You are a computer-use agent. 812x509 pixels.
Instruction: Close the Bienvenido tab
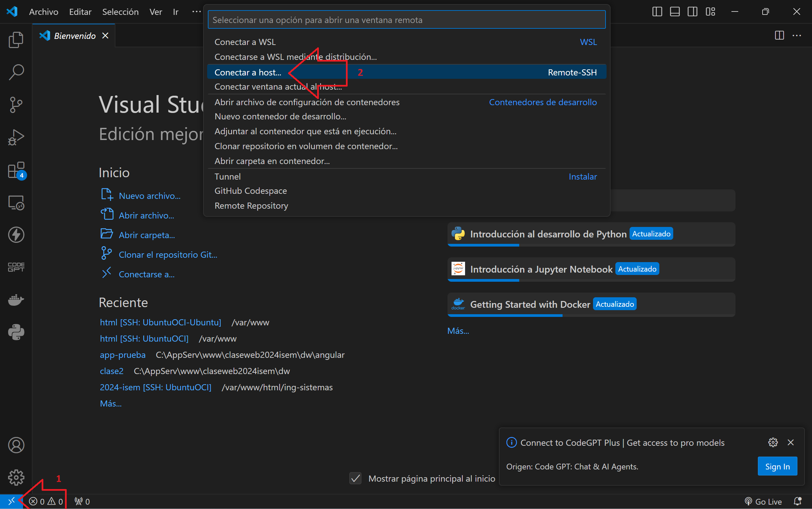[x=105, y=36]
